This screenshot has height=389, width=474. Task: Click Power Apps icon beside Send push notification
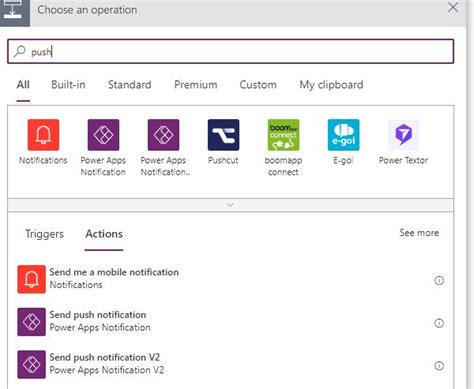pyautogui.click(x=32, y=322)
